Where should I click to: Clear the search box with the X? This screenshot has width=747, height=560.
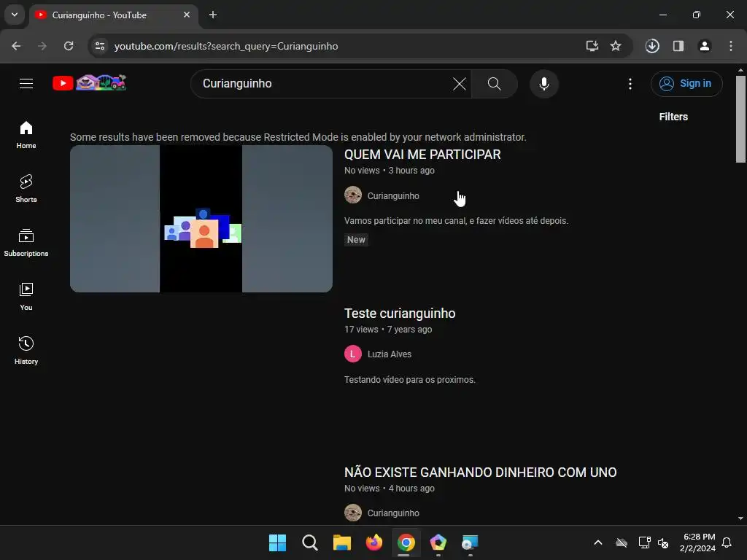(x=460, y=84)
